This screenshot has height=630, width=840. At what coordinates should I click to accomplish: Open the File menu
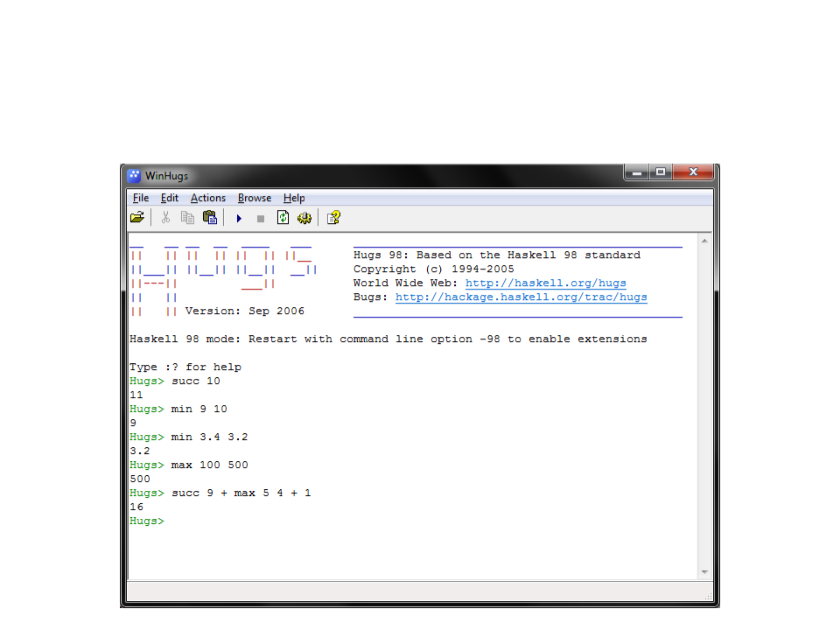[140, 198]
